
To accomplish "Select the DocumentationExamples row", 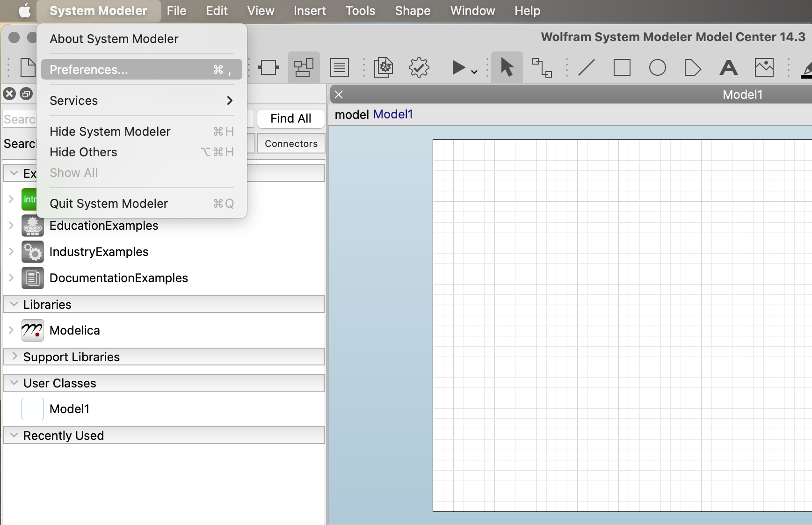I will point(164,278).
